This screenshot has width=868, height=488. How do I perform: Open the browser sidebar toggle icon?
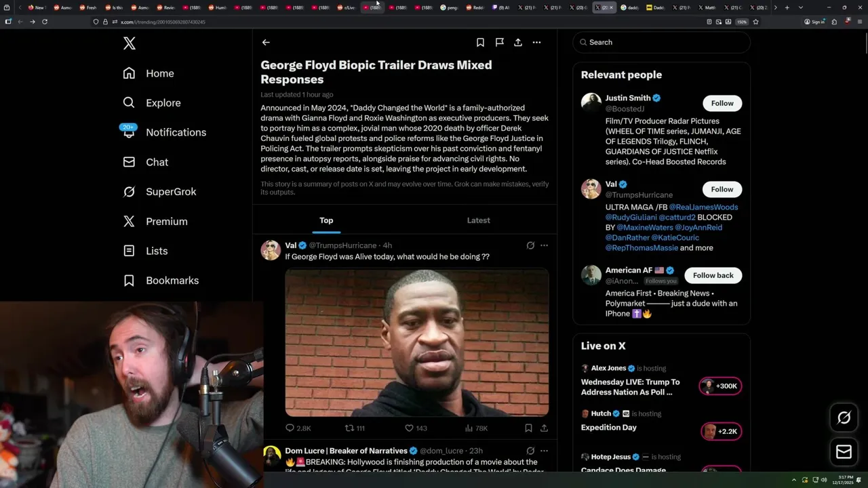8,22
